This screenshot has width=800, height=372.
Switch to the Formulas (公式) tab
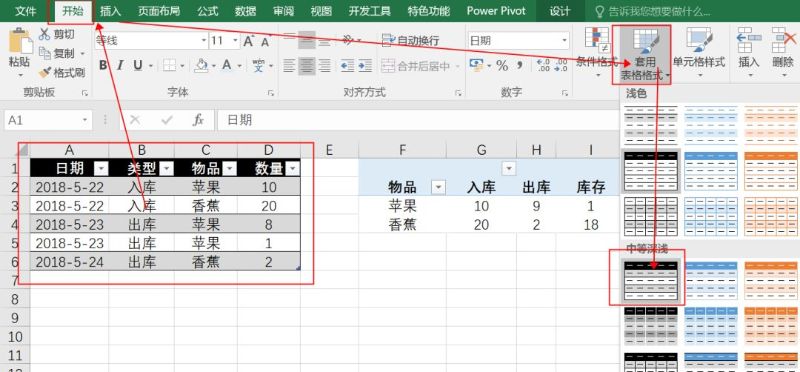[207, 11]
